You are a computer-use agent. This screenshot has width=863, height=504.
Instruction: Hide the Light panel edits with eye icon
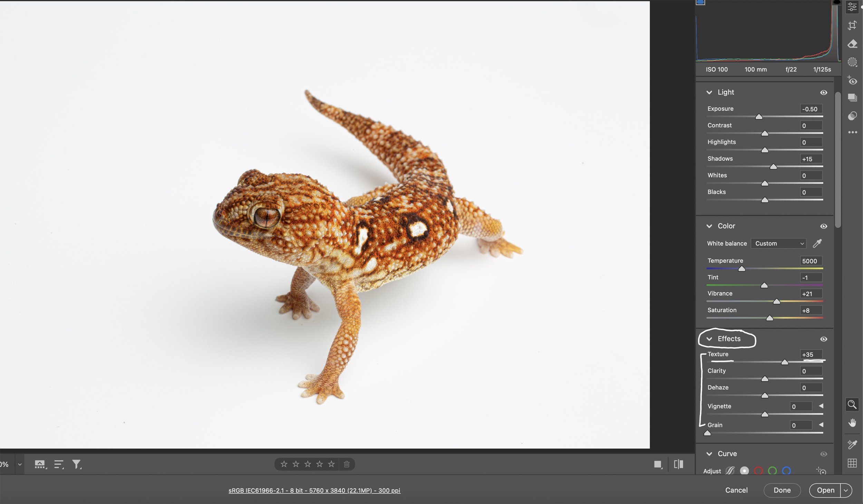click(823, 92)
